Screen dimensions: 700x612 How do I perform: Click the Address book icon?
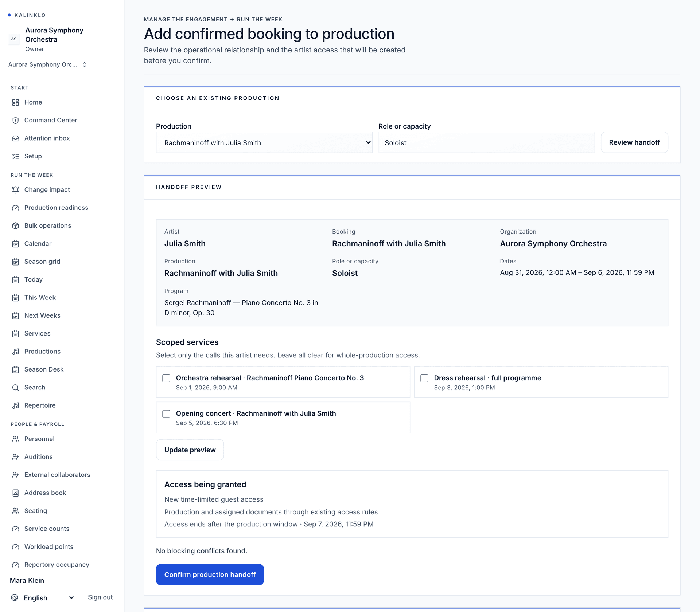click(15, 493)
